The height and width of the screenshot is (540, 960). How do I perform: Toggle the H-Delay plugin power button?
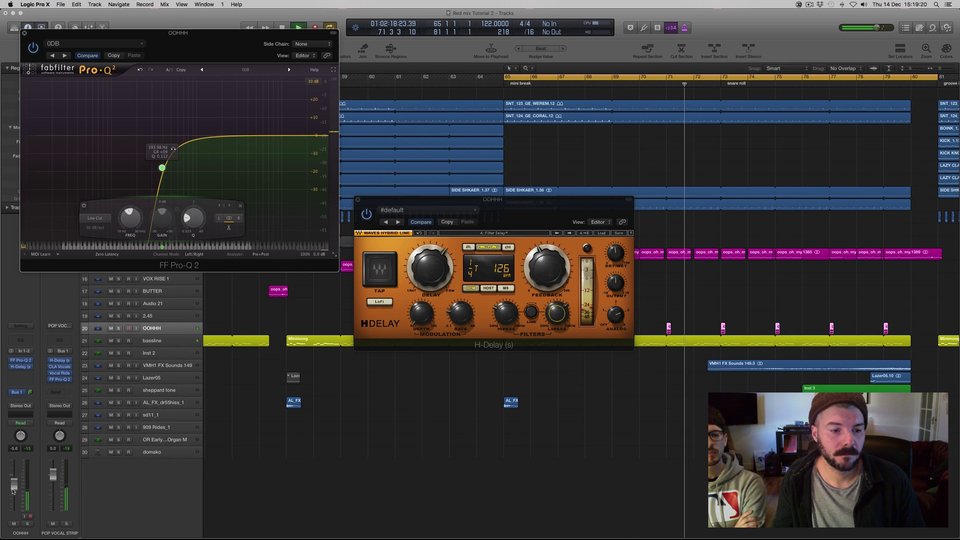click(x=366, y=214)
